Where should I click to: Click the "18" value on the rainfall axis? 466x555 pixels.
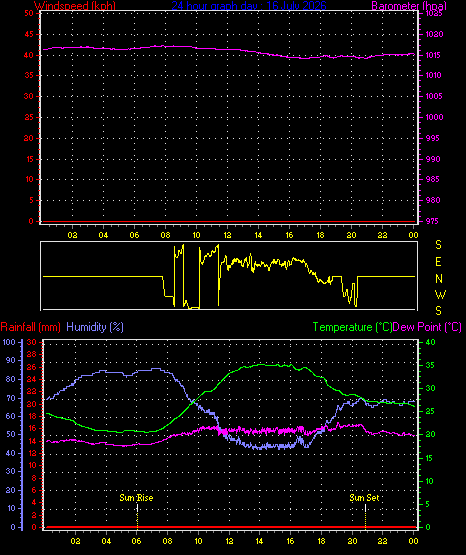point(32,416)
